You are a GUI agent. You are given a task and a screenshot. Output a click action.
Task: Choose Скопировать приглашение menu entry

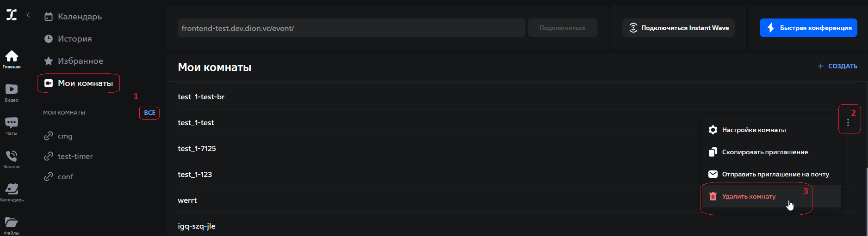coord(764,152)
